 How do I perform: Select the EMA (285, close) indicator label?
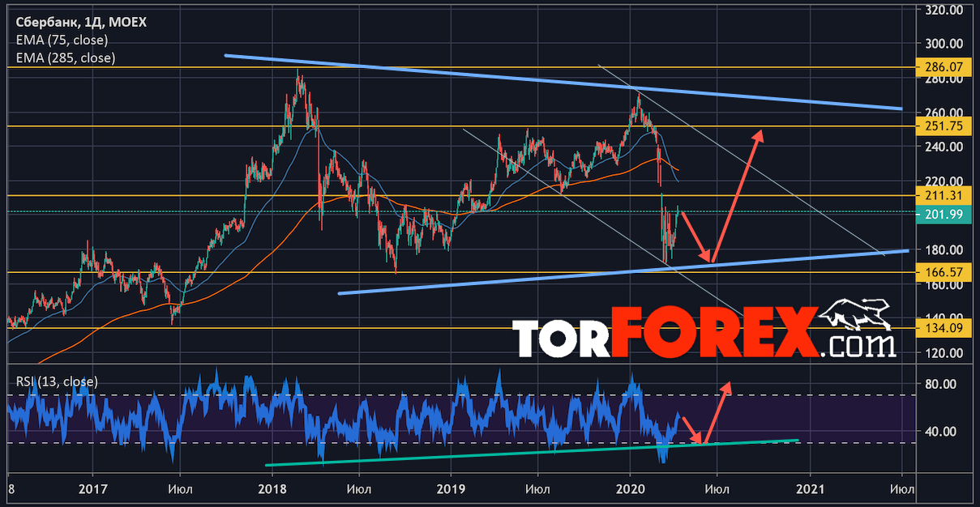click(65, 58)
